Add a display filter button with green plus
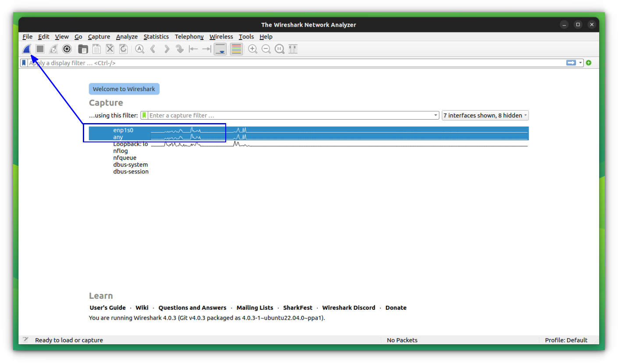Viewport: 618px width, 364px height. pyautogui.click(x=589, y=63)
